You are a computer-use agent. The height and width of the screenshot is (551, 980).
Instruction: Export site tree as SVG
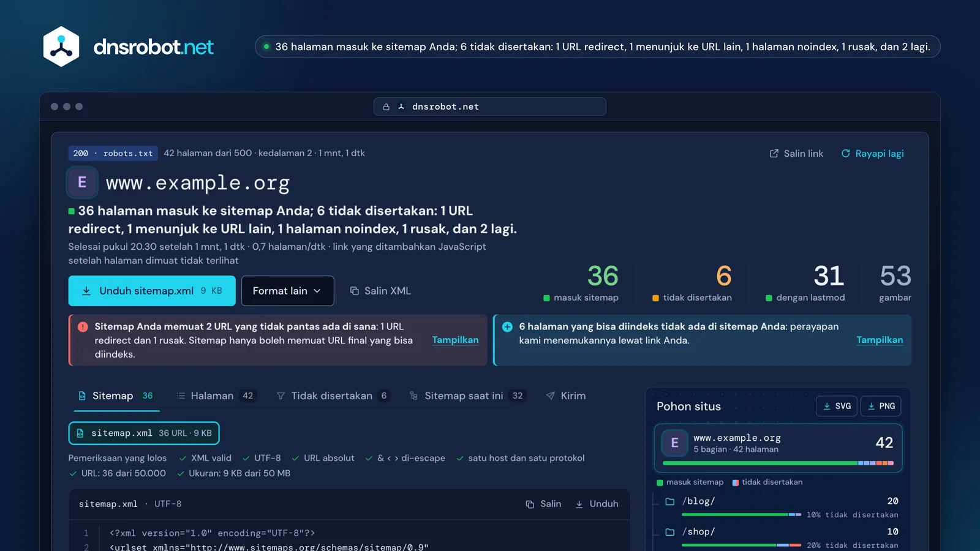click(x=837, y=407)
